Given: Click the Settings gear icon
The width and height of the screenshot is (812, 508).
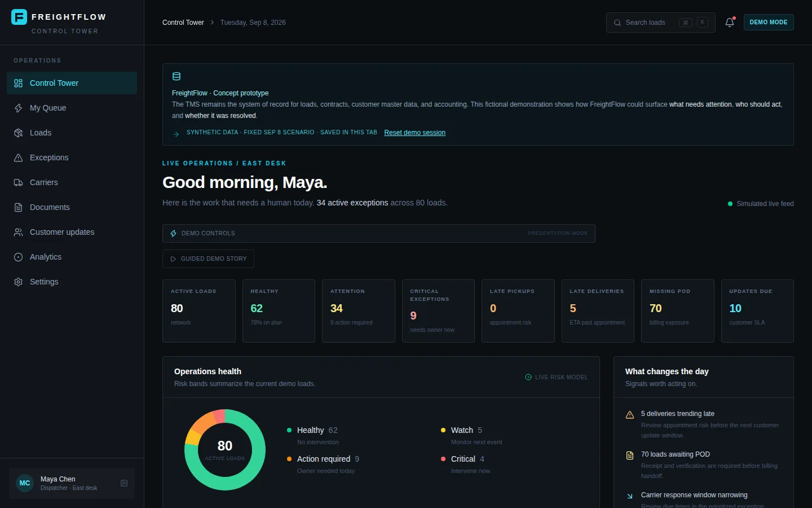Looking at the screenshot, I should [18, 282].
